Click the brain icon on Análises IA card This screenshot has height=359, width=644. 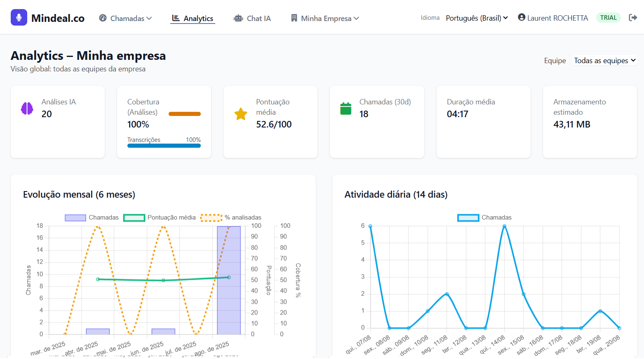(x=26, y=108)
